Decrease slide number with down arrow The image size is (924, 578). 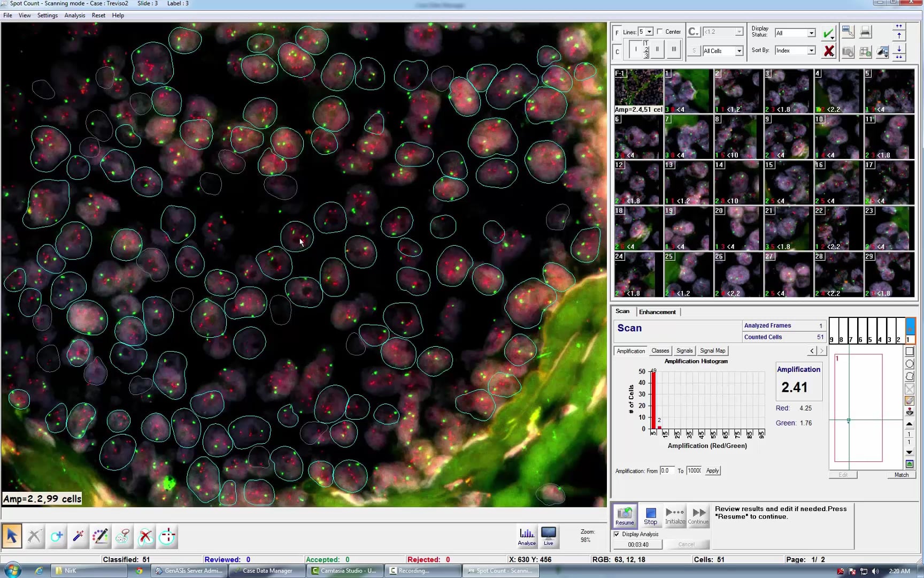point(909,452)
